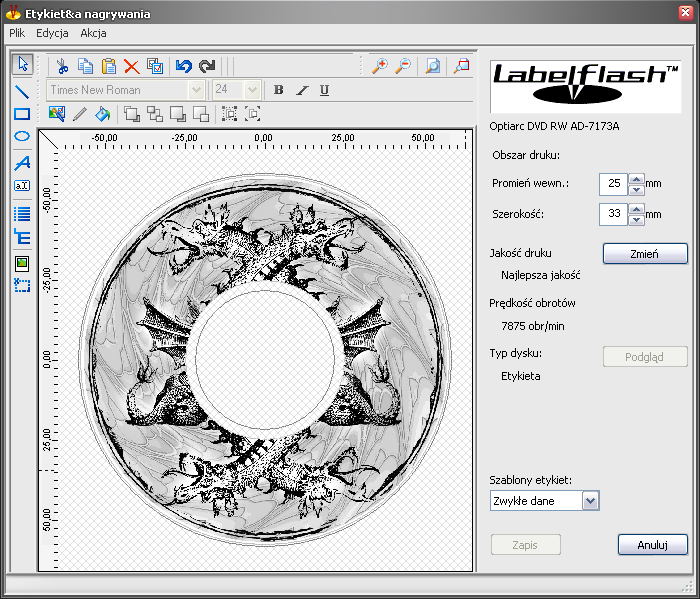This screenshot has width=700, height=599.
Task: Click the red X Delete icon
Action: [131, 66]
